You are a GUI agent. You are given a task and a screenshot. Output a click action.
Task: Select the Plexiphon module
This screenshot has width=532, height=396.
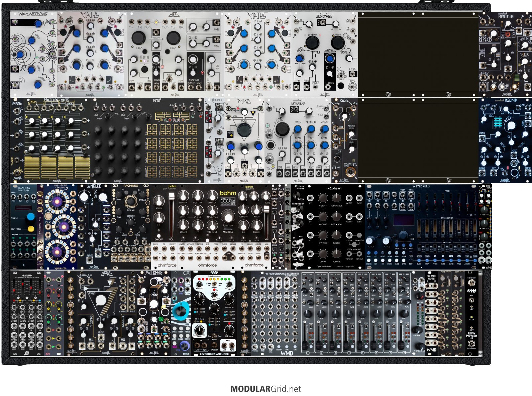tap(505, 140)
